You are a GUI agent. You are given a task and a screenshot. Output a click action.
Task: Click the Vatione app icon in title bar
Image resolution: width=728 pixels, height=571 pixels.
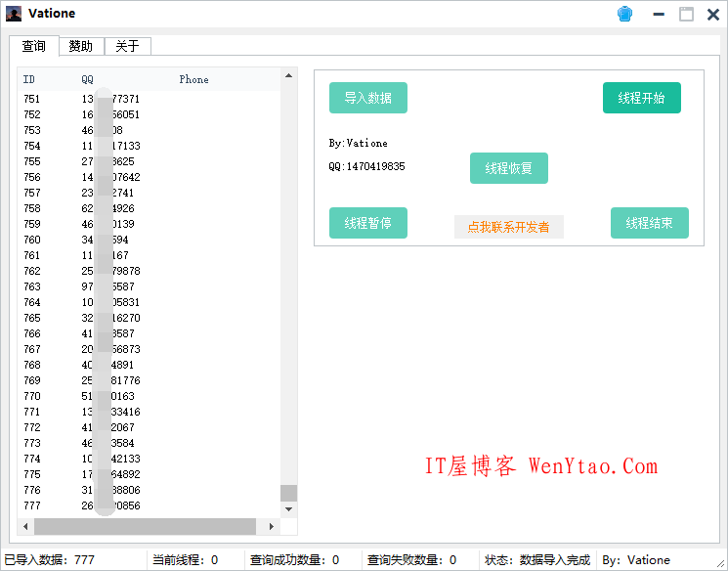click(14, 14)
